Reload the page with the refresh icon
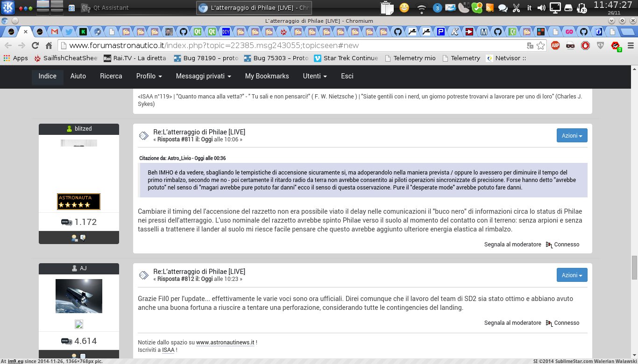The height and width of the screenshot is (364, 638). pyautogui.click(x=35, y=45)
